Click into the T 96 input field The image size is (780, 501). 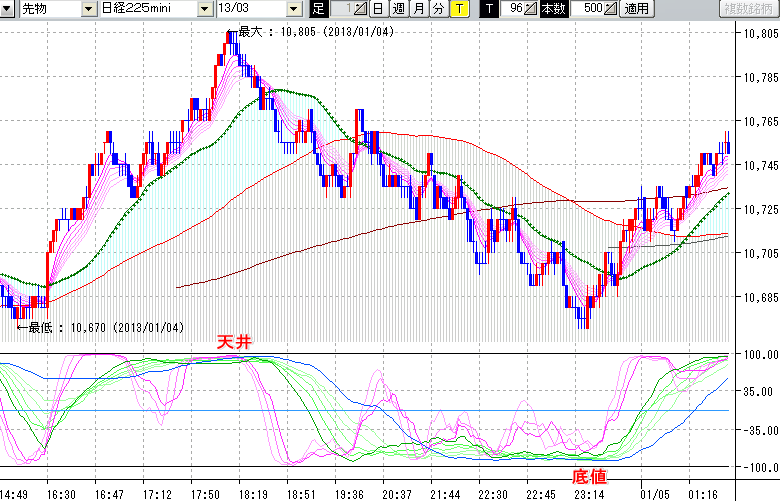coord(512,9)
